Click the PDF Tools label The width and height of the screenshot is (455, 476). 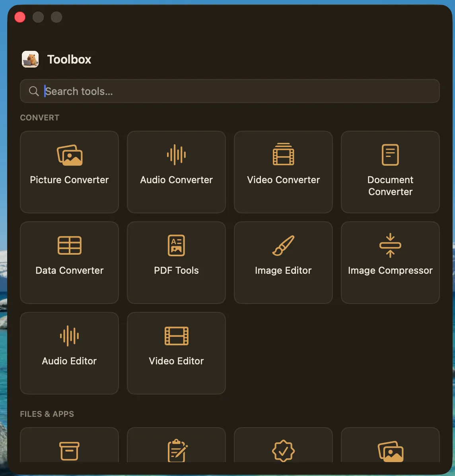click(x=176, y=270)
